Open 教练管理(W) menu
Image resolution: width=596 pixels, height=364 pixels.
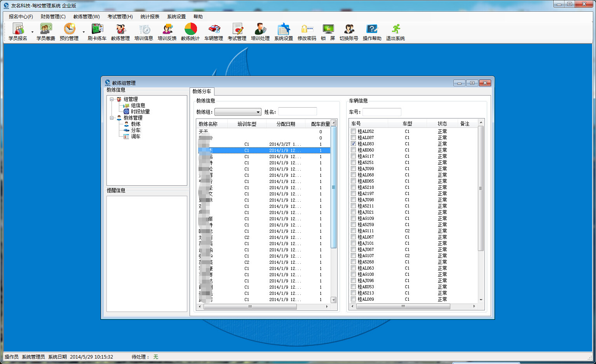coord(87,16)
